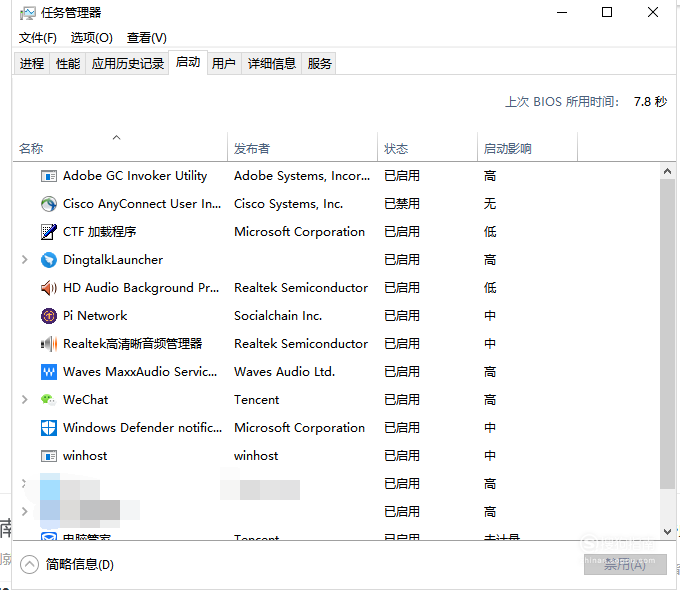Click the Pi Network purple icon
680x590 pixels.
[x=49, y=316]
